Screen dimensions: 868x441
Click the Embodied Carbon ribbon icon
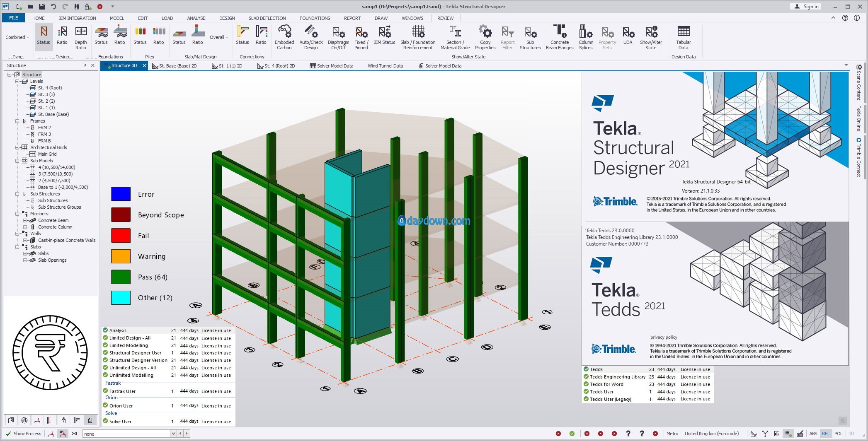tap(284, 37)
